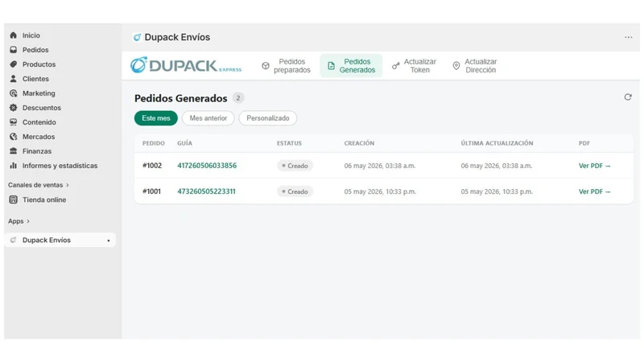Screen dimensions: 644x362
Task: Expand the Apps section
Action: click(19, 221)
